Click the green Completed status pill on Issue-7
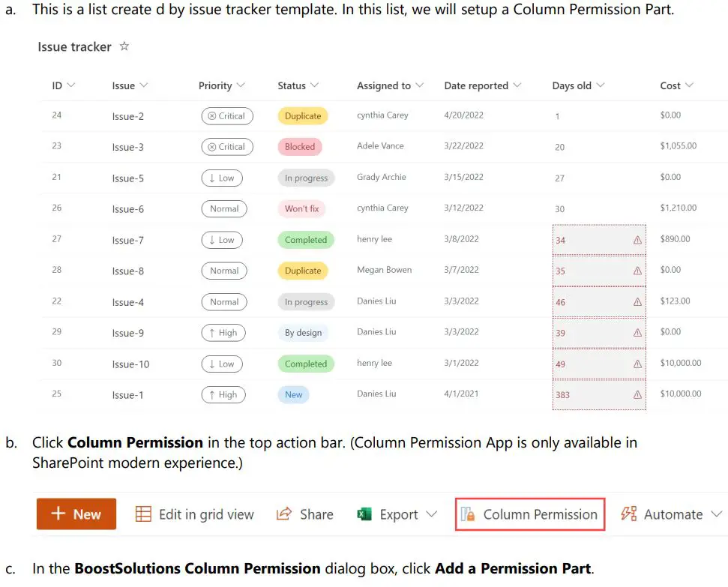The width and height of the screenshot is (728, 587). click(305, 239)
